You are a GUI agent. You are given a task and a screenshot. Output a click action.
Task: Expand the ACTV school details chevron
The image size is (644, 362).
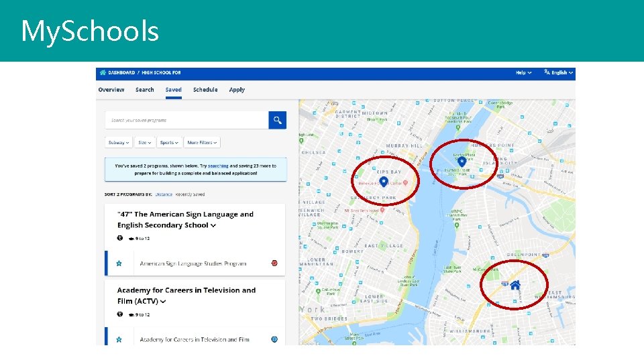(x=163, y=302)
